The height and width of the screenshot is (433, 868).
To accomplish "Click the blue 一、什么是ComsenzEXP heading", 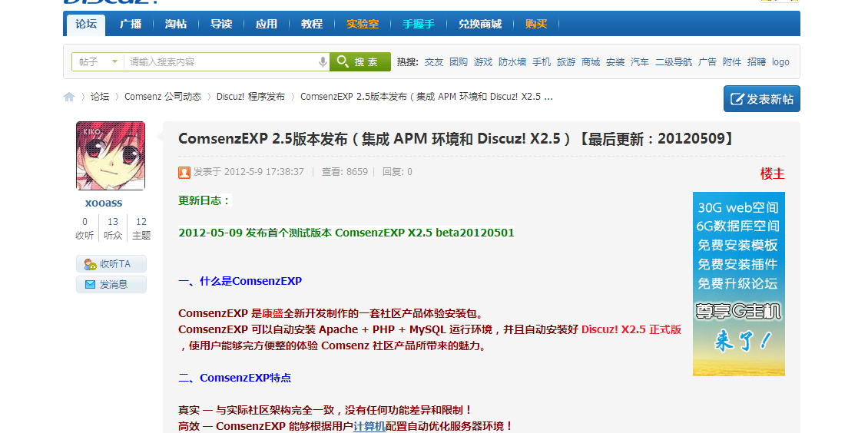I will click(x=240, y=281).
